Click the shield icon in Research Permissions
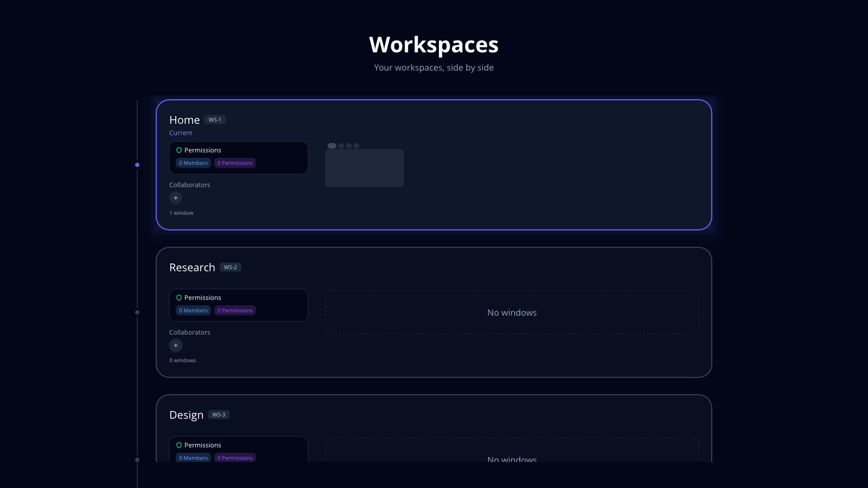The height and width of the screenshot is (488, 868). [x=179, y=298]
